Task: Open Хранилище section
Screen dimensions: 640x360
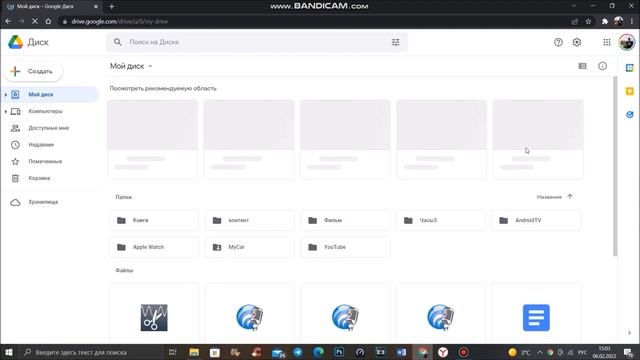Action: coord(50,202)
